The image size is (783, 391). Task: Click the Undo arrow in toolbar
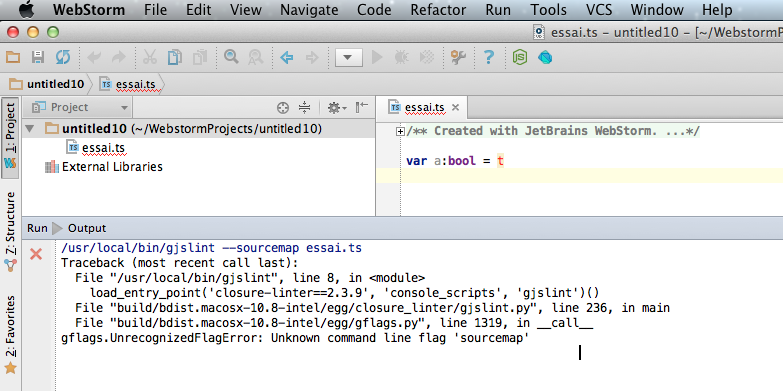(93, 58)
